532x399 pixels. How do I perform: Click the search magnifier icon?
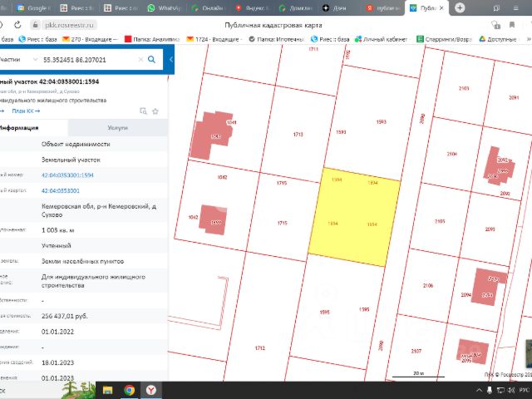click(151, 60)
